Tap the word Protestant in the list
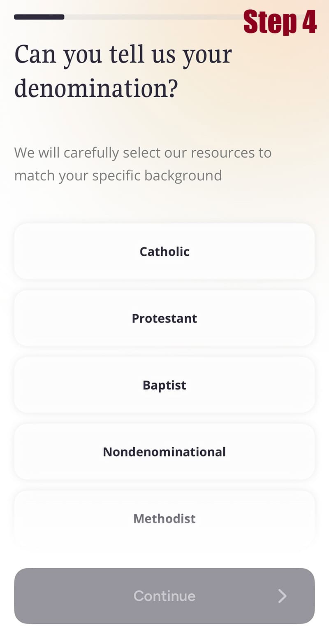 click(164, 318)
